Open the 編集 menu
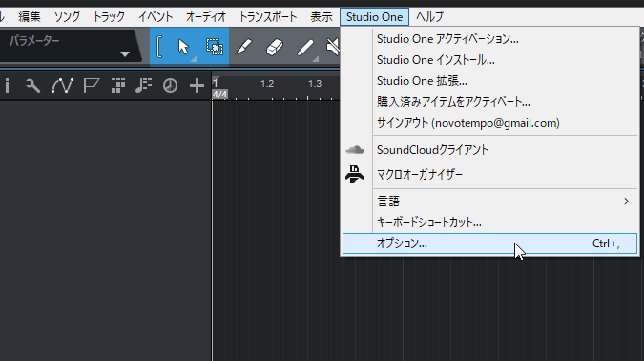 [x=30, y=17]
